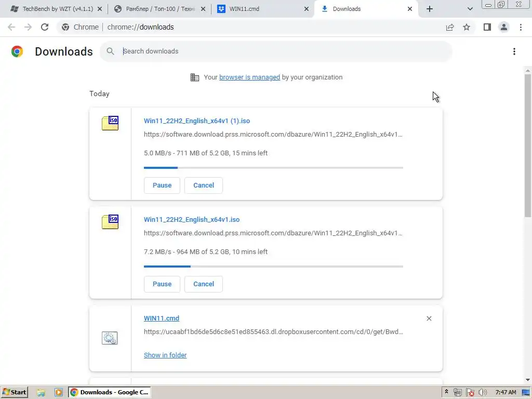
Task: Click the source URL of Win11_22H2_English_x64v1.iso
Action: [273, 233]
